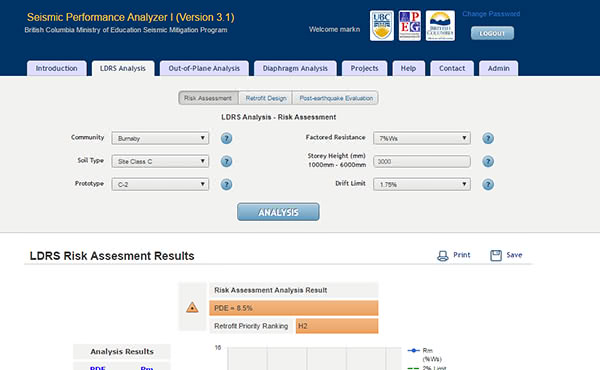Click the APEG logo

pyautogui.click(x=409, y=26)
